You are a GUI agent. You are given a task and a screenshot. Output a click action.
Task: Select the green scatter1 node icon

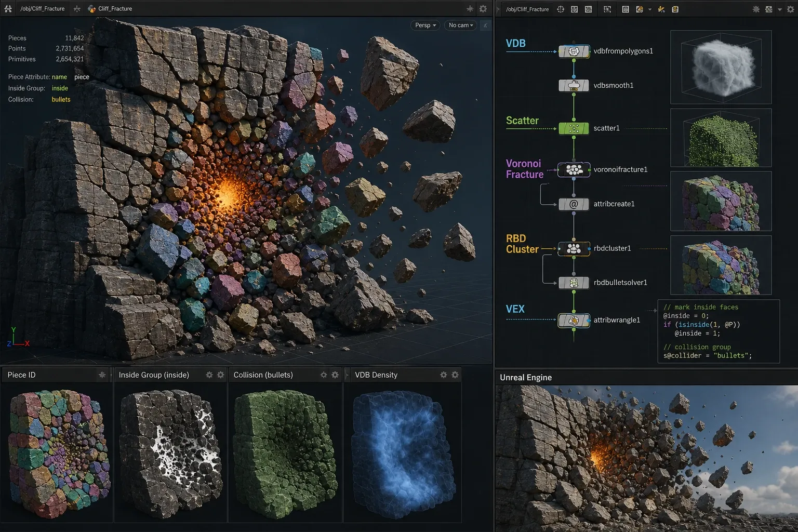tap(574, 128)
